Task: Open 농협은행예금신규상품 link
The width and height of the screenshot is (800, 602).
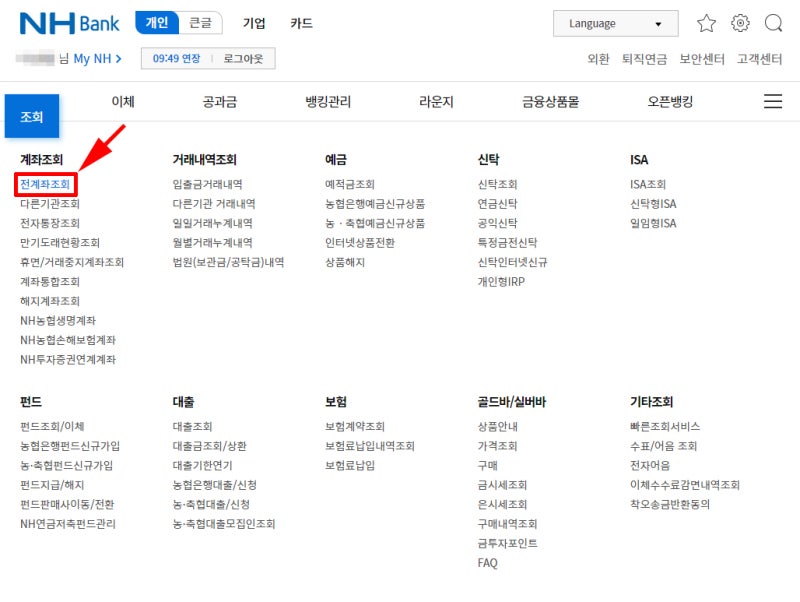Action: click(x=375, y=204)
